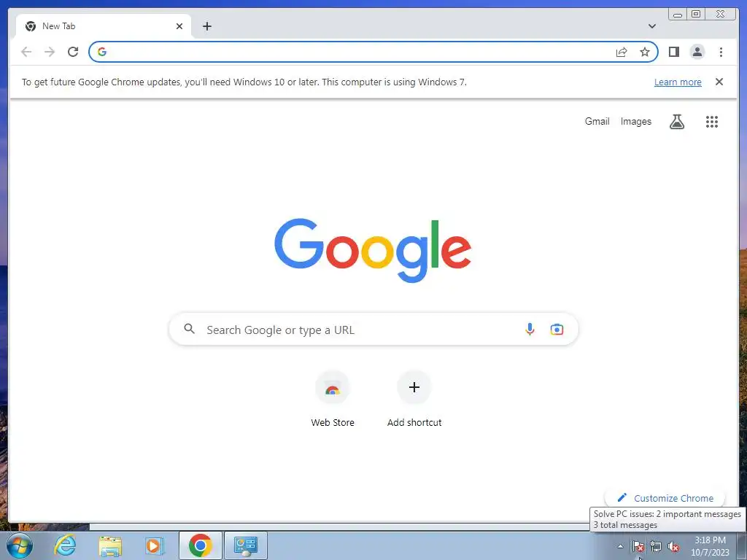This screenshot has width=747, height=560.
Task: Start voice search with the microphone
Action: (530, 329)
